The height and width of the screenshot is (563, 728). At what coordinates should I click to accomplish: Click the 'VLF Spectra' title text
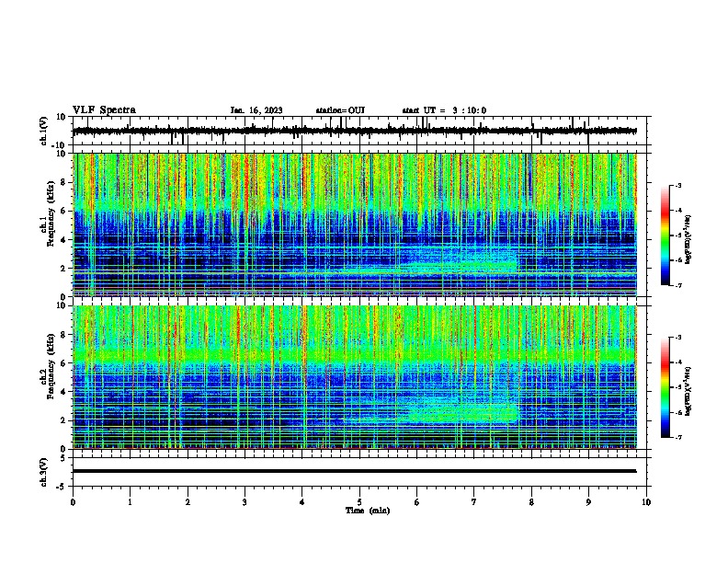(104, 110)
